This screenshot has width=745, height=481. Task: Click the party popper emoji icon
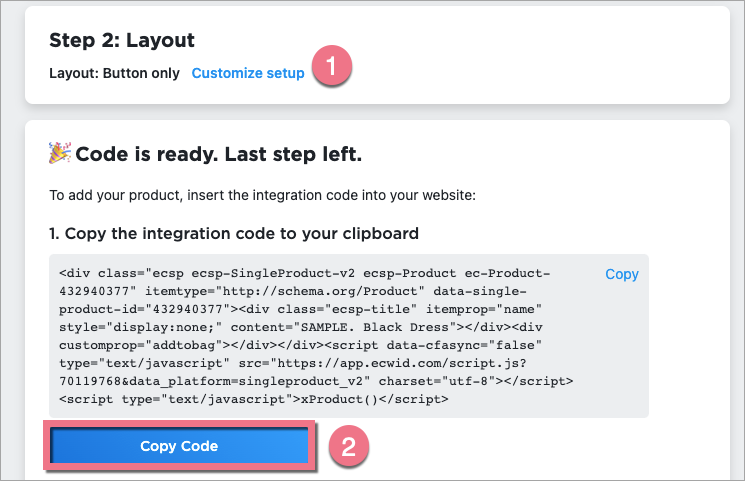pyautogui.click(x=59, y=154)
